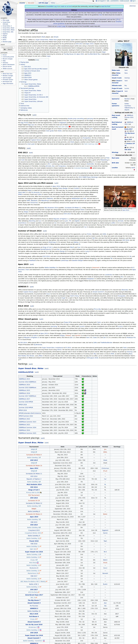
Task: Open the log in link at top
Action: click(x=133, y=1)
